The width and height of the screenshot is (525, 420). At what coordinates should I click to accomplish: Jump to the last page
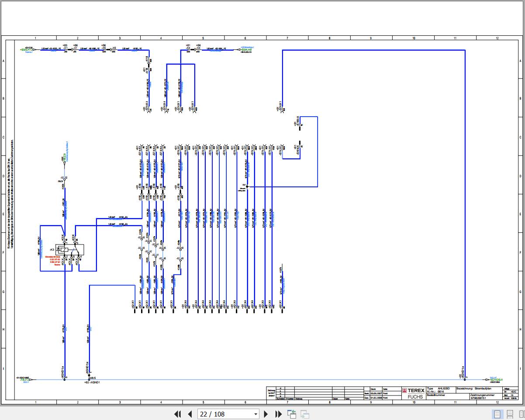(279, 414)
